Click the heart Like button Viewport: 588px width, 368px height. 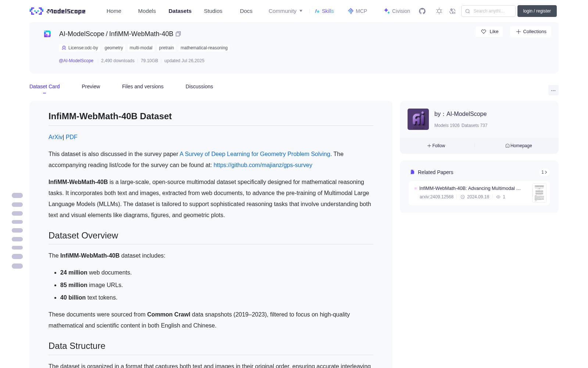(489, 32)
